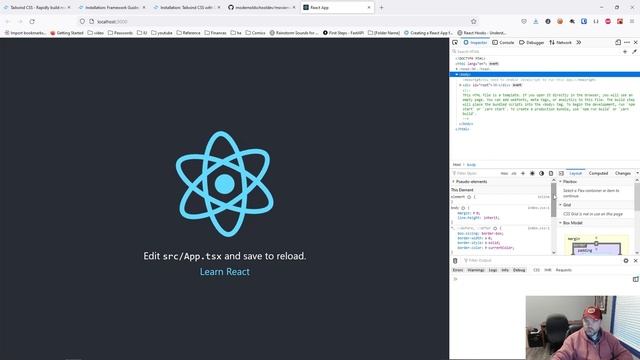Toggle the Logs console filter
This screenshot has height=360, width=640.
click(x=493, y=270)
